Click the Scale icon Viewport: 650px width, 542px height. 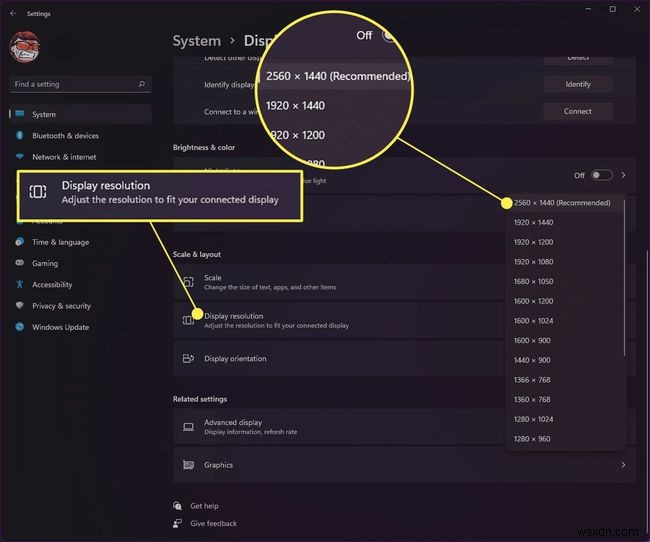pyautogui.click(x=188, y=282)
